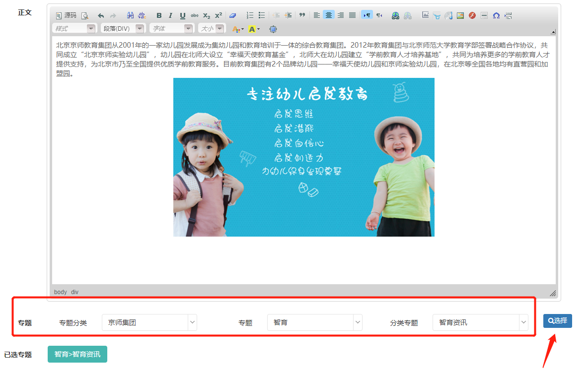The height and width of the screenshot is (376, 588).
Task: Insert a horizontal line
Action: (x=485, y=15)
